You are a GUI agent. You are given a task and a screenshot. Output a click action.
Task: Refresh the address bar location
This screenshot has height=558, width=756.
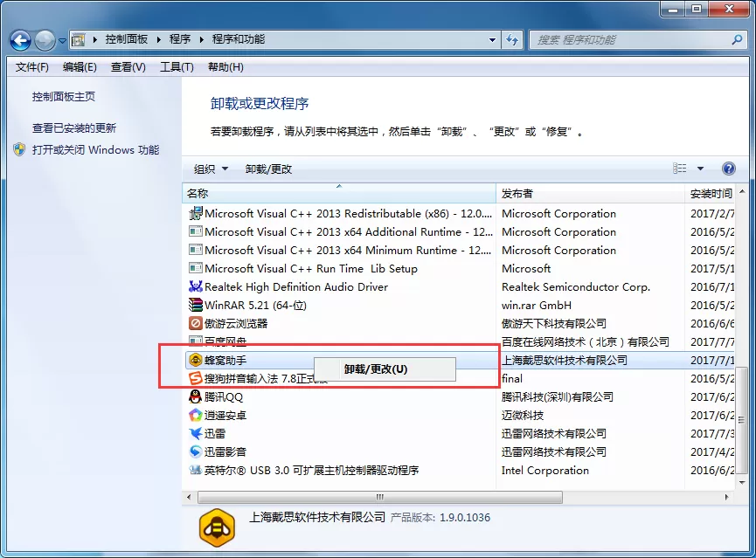(512, 40)
